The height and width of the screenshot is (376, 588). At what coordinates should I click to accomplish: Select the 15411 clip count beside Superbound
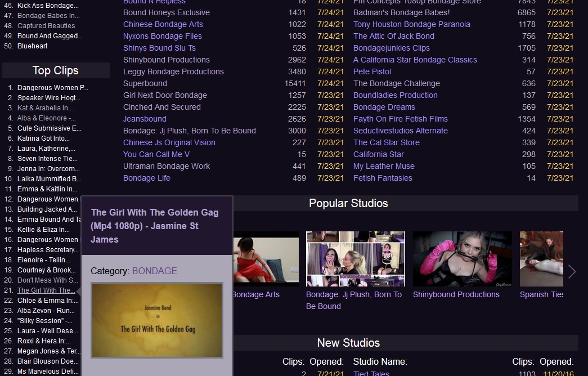tap(295, 83)
